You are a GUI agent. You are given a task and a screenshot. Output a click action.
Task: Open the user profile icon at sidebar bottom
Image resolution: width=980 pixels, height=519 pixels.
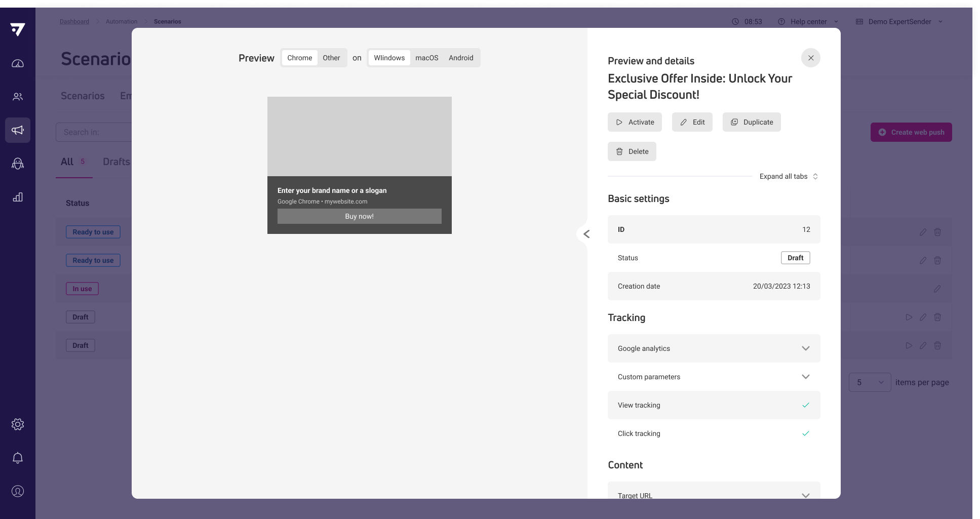click(18, 491)
